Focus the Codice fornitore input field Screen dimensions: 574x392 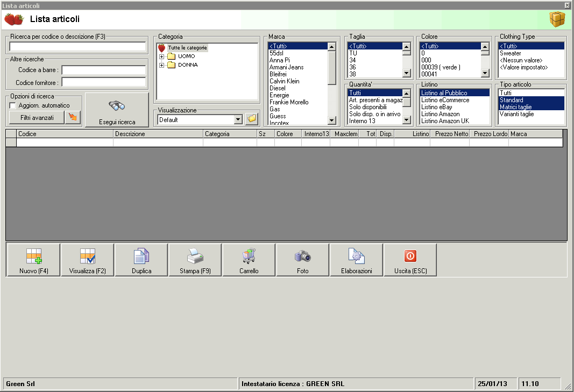[x=104, y=82]
